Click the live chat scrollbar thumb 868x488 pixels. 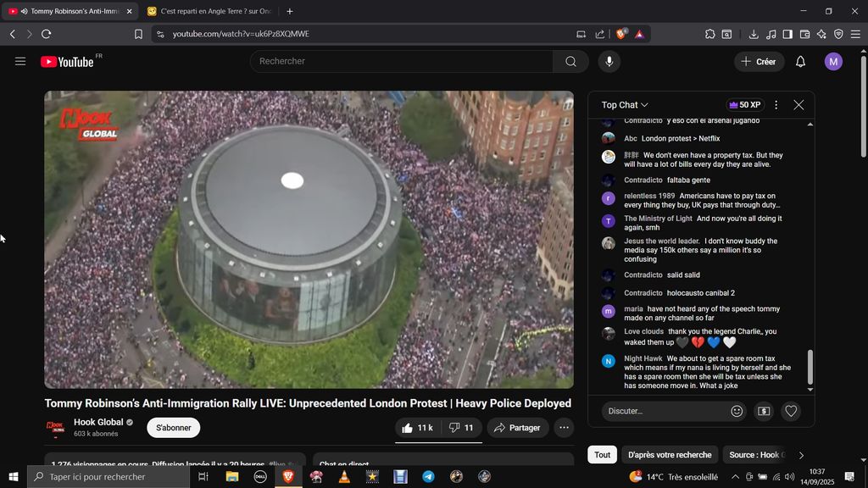(x=810, y=367)
